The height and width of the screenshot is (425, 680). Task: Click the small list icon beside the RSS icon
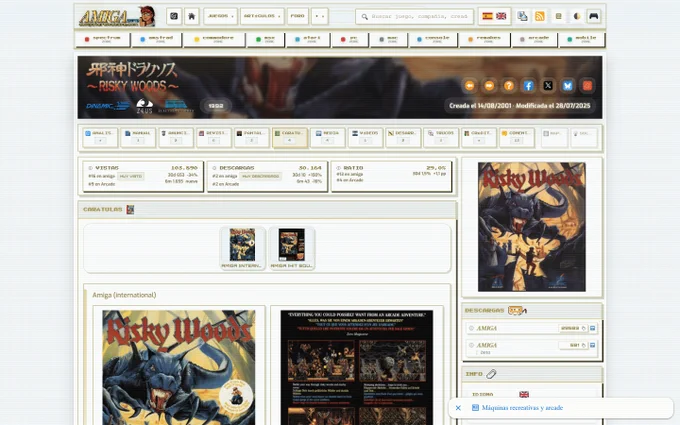(x=559, y=16)
